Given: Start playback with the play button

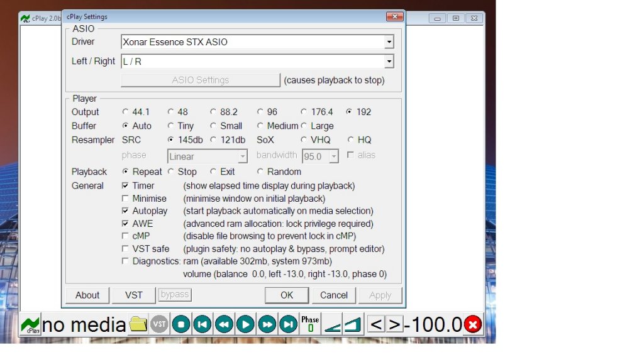Looking at the screenshot, I should [x=246, y=324].
